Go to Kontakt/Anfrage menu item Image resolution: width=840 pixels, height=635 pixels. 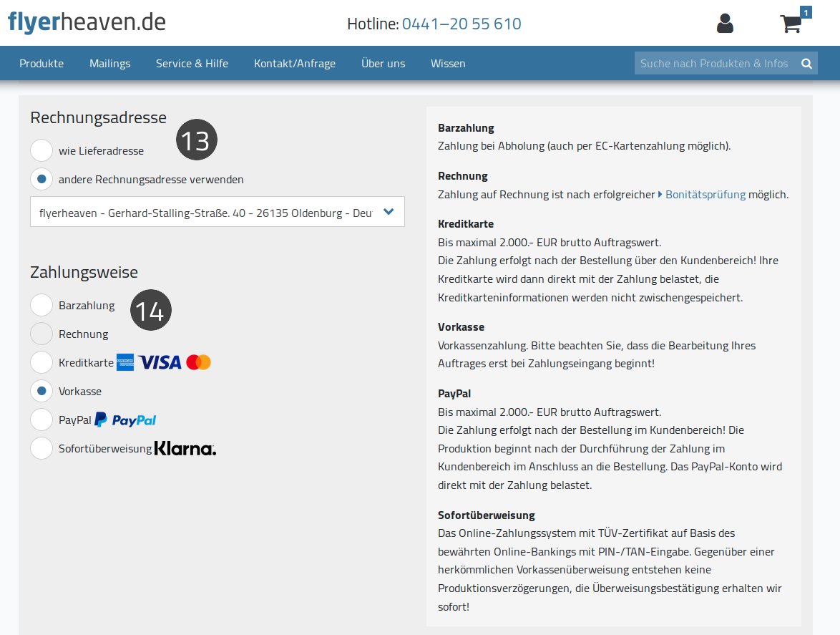[295, 63]
